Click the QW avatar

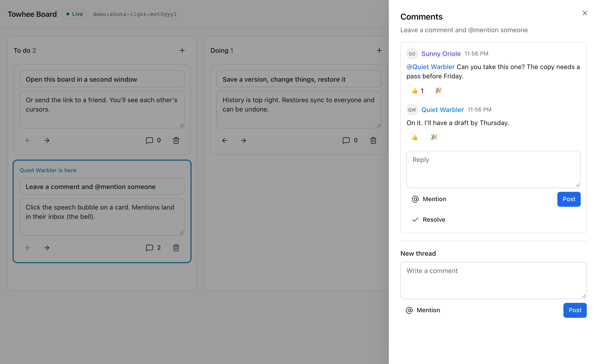click(x=412, y=110)
